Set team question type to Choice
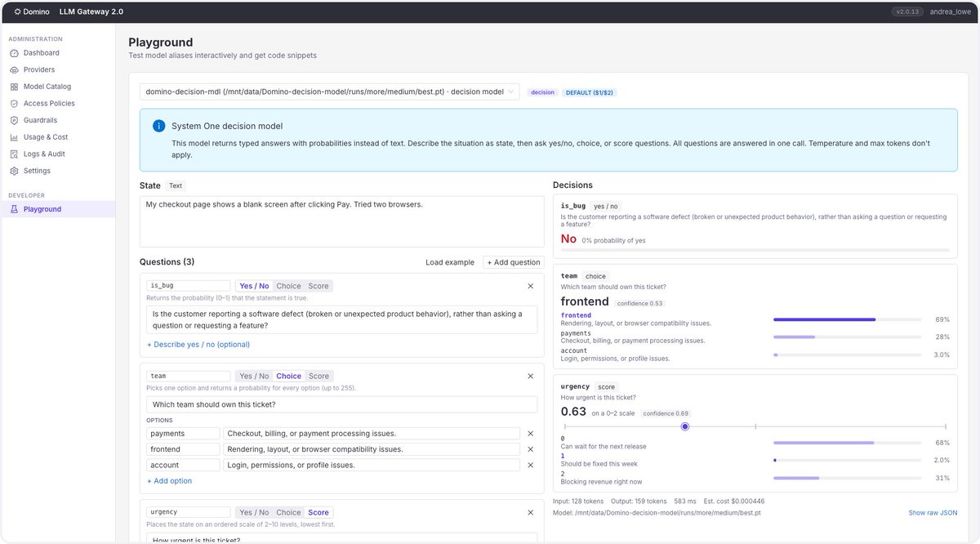This screenshot has width=980, height=544. [x=288, y=376]
